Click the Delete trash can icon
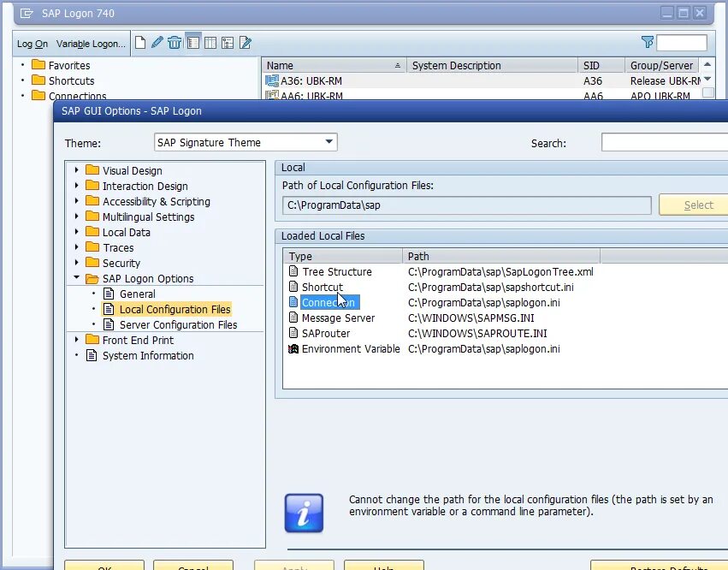Image resolution: width=728 pixels, height=570 pixels. click(x=175, y=43)
